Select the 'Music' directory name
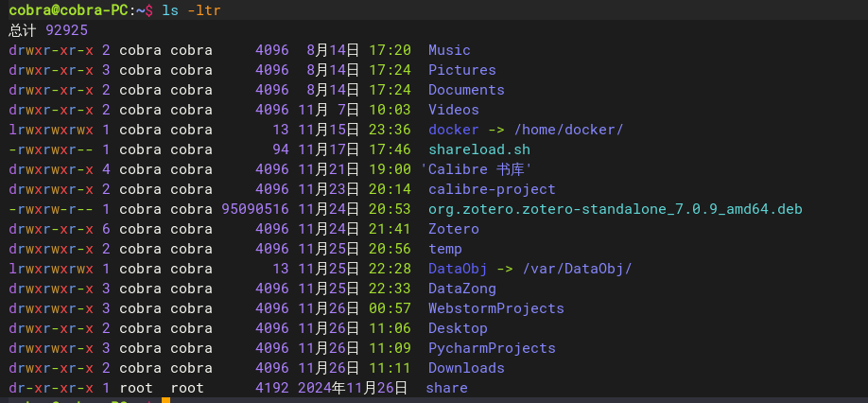Image resolution: width=868 pixels, height=403 pixels. pos(449,50)
